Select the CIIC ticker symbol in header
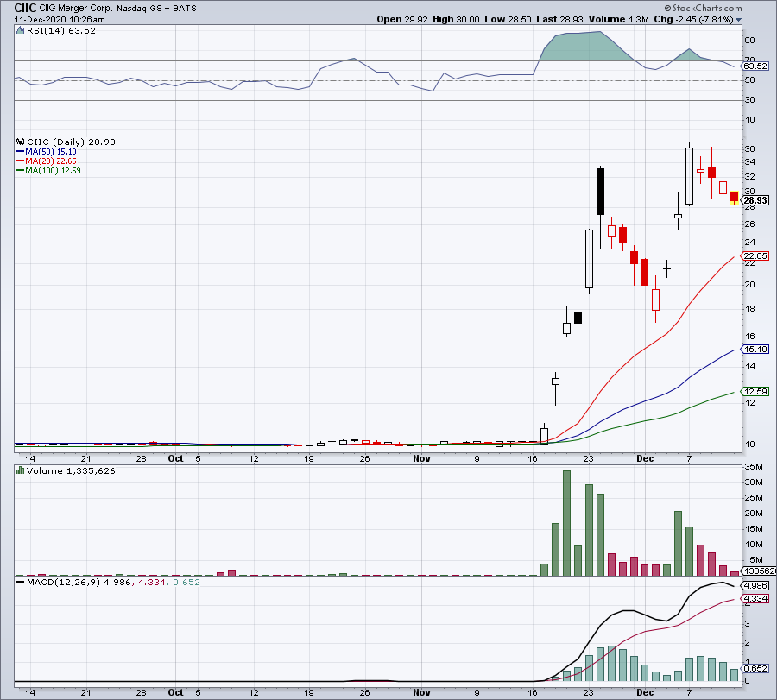 point(25,8)
